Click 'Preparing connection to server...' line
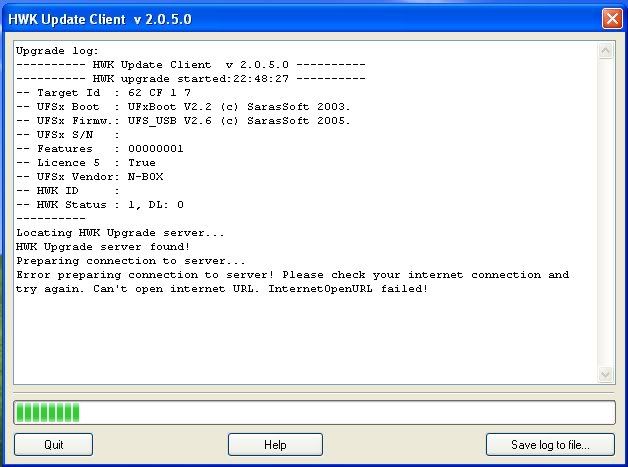 [131, 261]
